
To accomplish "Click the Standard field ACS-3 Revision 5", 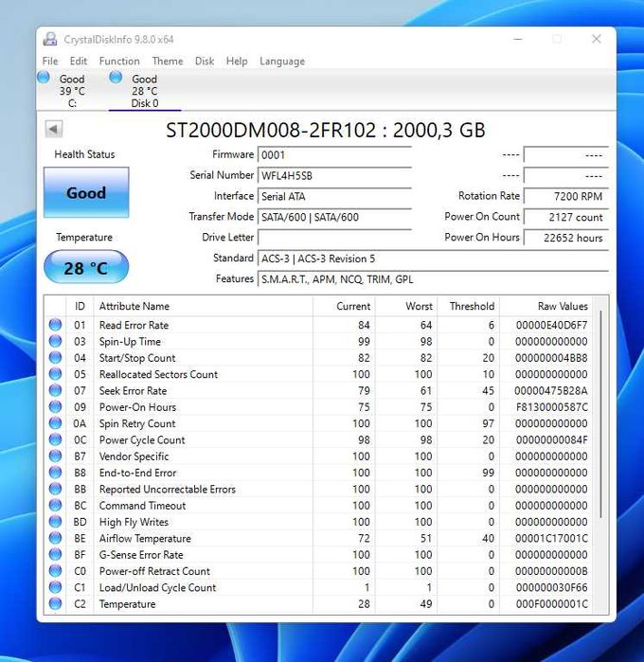I will pos(433,259).
